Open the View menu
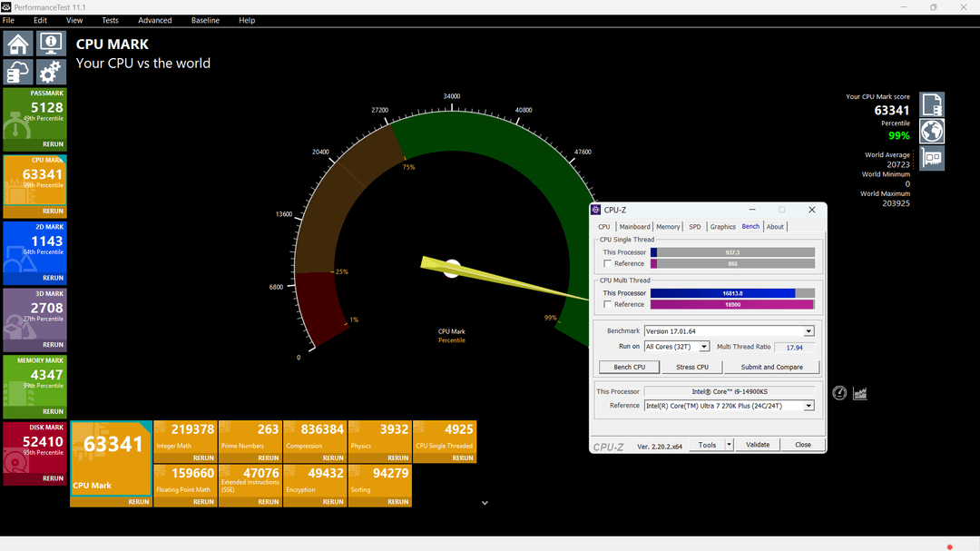Screen dimensions: 980x551 (x=74, y=20)
